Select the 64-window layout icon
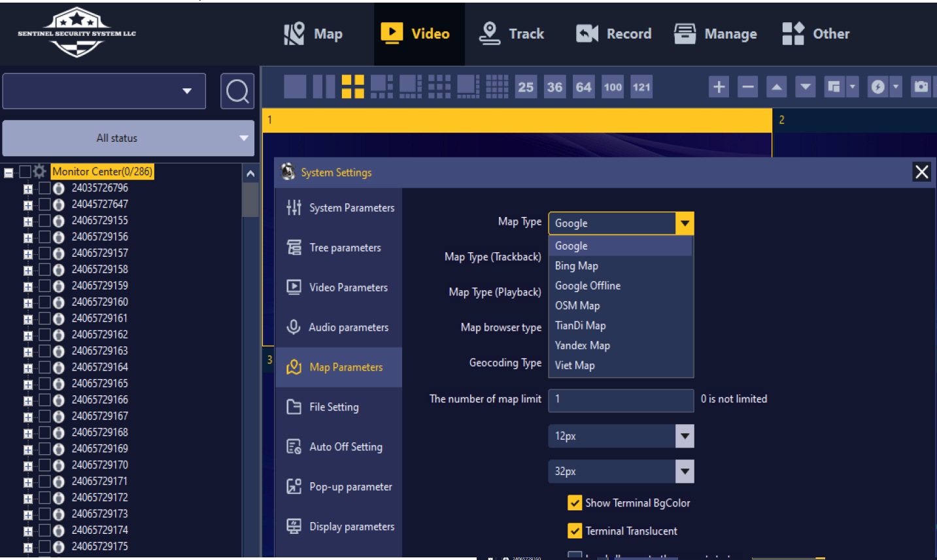937x560 pixels. 583,87
